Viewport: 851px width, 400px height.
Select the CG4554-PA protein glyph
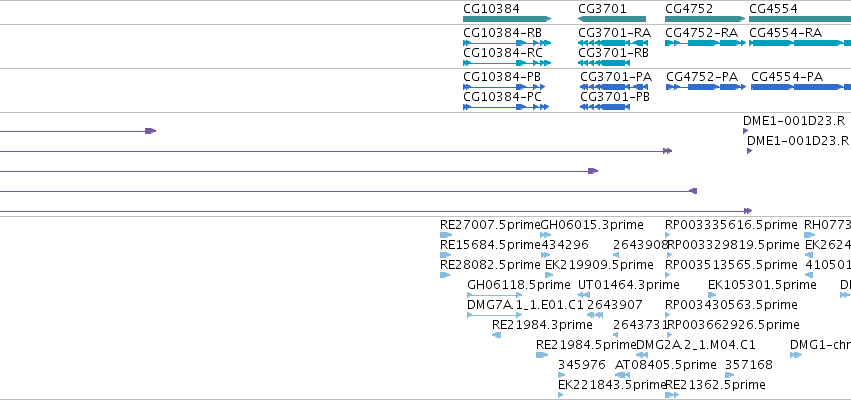click(801, 87)
